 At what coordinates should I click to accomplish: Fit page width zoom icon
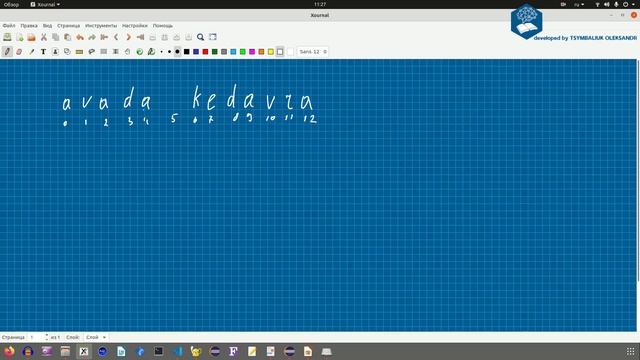click(x=164, y=37)
